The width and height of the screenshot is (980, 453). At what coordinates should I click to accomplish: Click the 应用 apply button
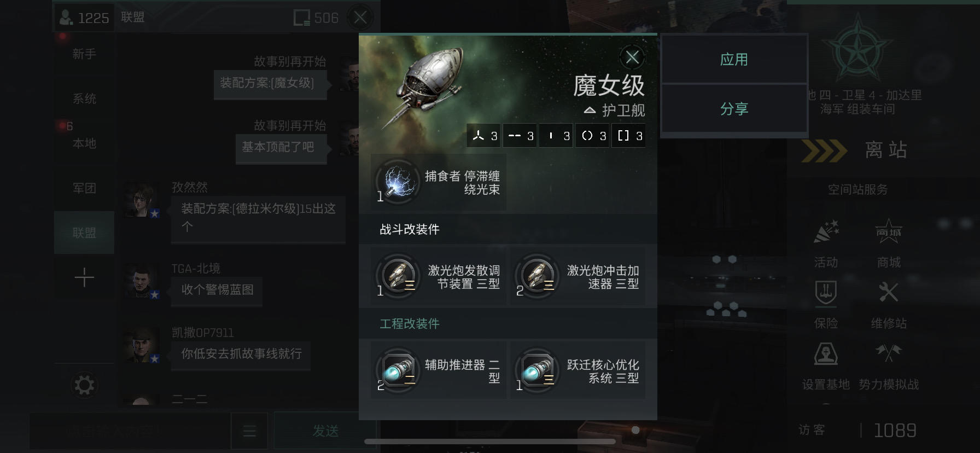pyautogui.click(x=734, y=59)
